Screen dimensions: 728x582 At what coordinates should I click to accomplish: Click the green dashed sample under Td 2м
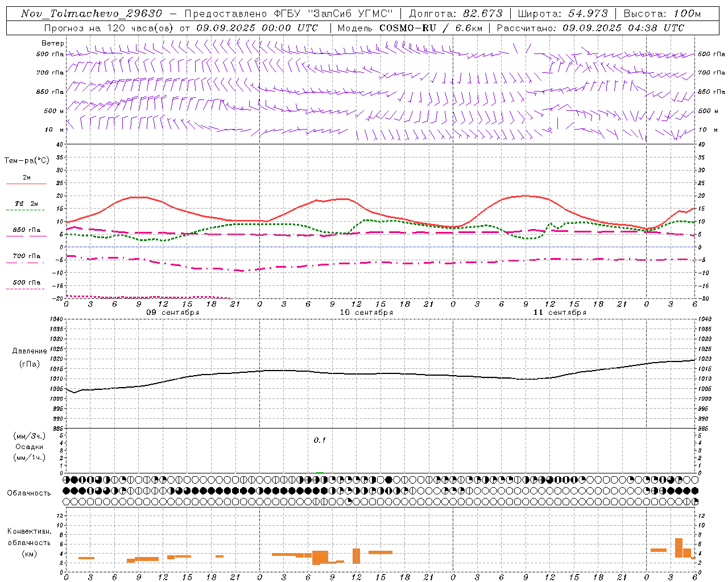click(x=25, y=210)
